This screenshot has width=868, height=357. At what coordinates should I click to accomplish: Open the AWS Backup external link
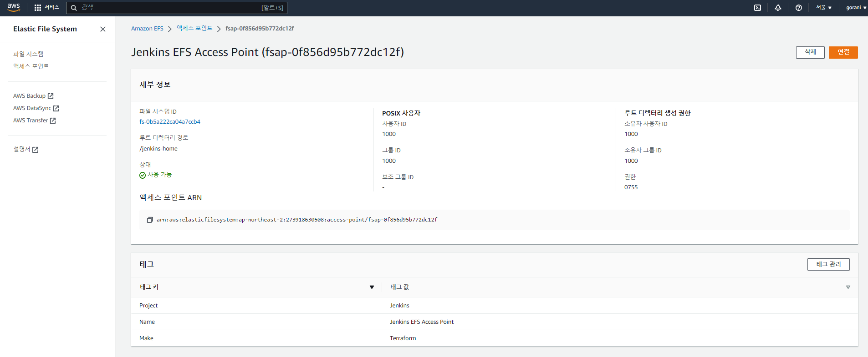pyautogui.click(x=33, y=96)
